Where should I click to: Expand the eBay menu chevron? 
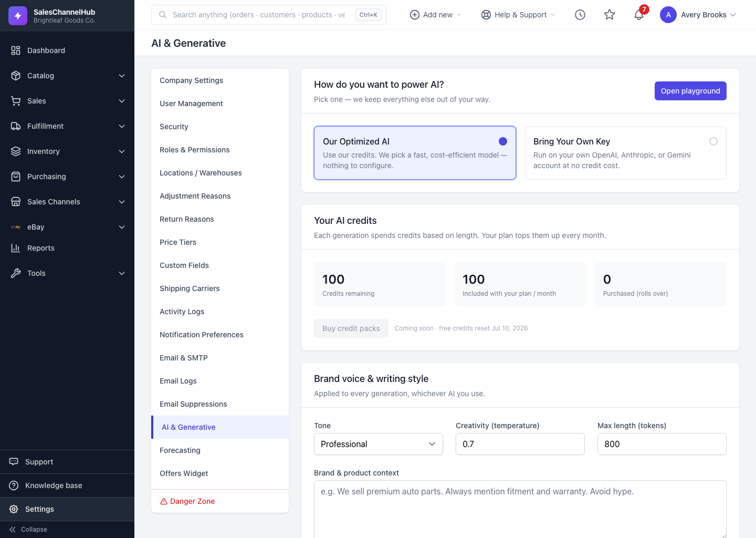click(122, 227)
